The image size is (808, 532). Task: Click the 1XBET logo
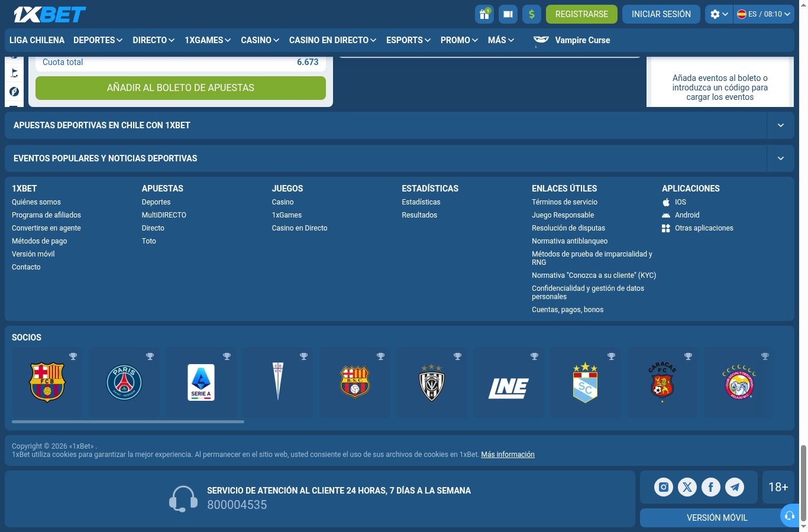50,14
